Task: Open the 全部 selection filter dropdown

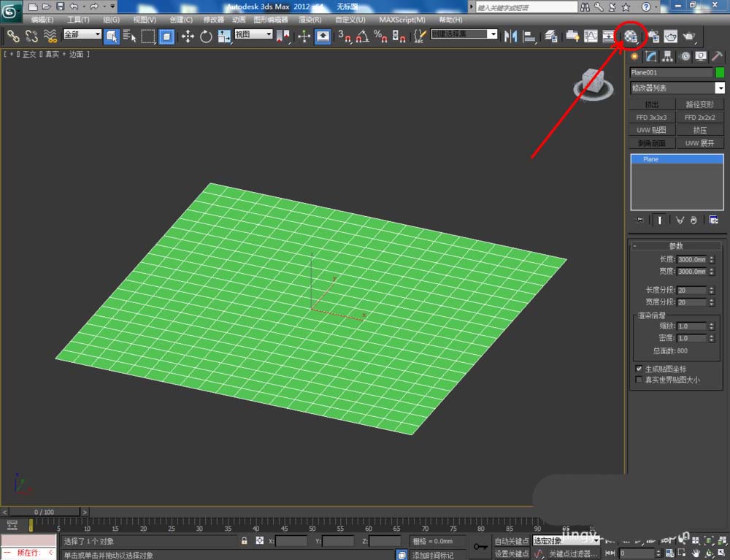Action: [x=82, y=34]
